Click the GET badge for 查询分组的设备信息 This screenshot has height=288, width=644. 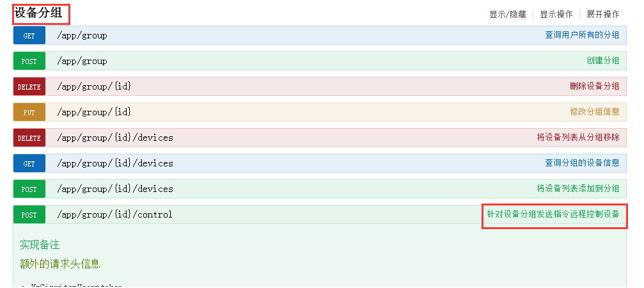click(x=29, y=164)
